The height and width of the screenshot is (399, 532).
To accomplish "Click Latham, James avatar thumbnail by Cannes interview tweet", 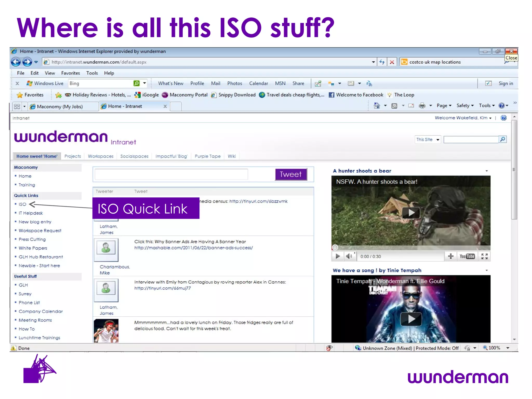I will click(106, 290).
